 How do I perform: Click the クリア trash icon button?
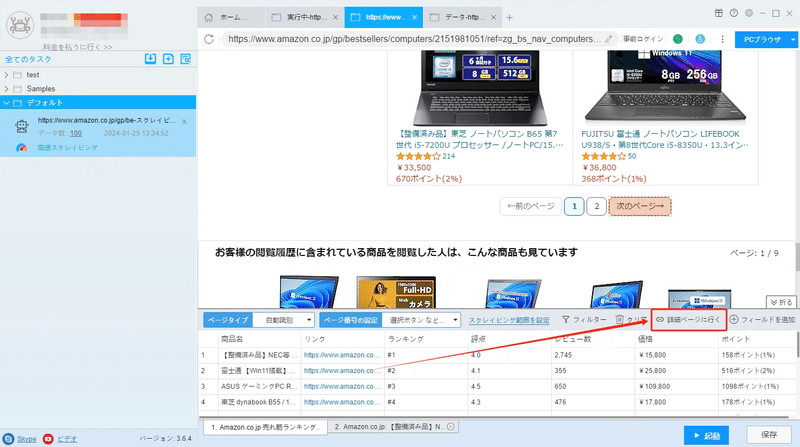631,319
